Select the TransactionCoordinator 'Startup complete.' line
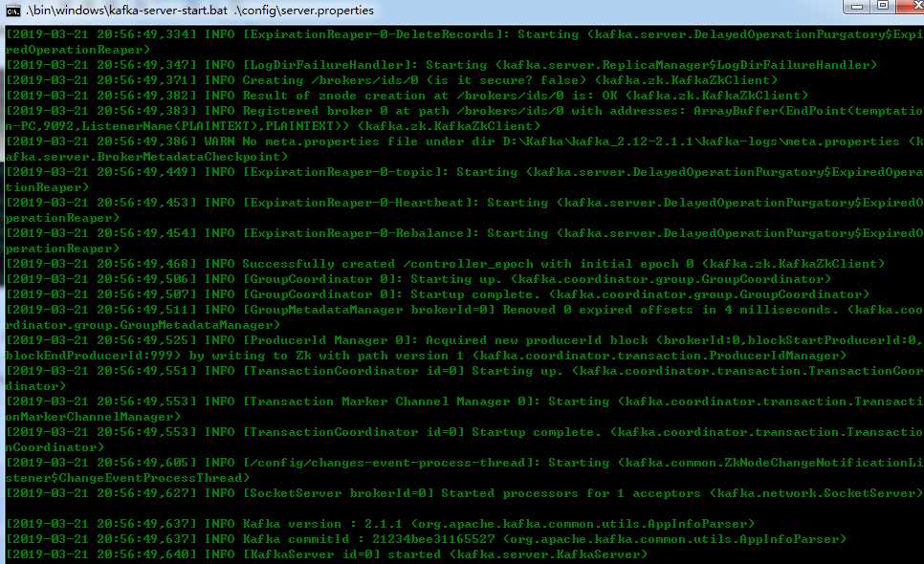924x564 pixels. coord(464,440)
